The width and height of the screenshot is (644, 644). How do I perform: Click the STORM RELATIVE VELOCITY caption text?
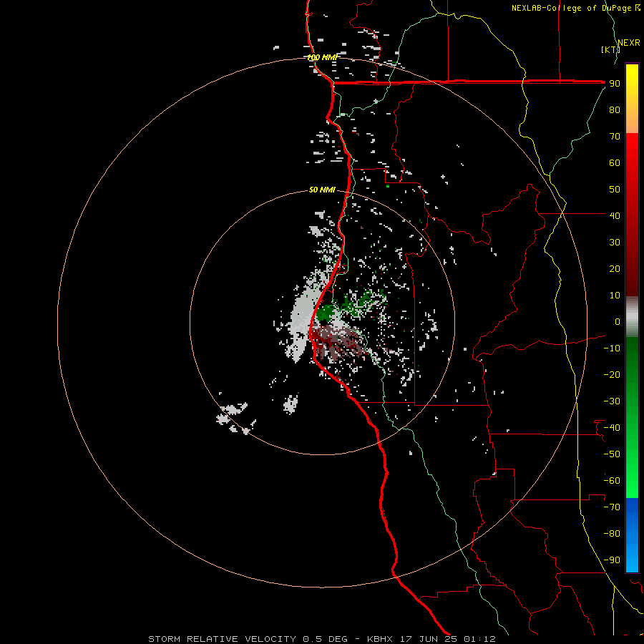[222, 639]
